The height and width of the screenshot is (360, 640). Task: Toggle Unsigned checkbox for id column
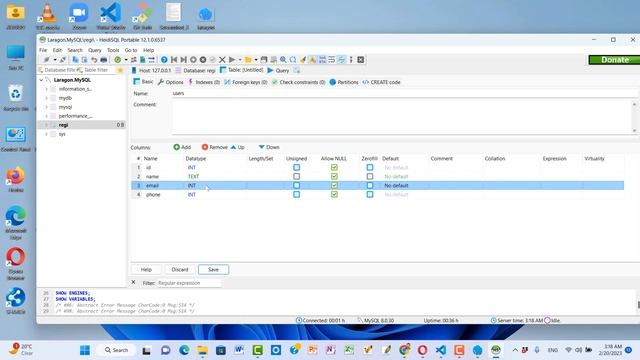pos(297,167)
